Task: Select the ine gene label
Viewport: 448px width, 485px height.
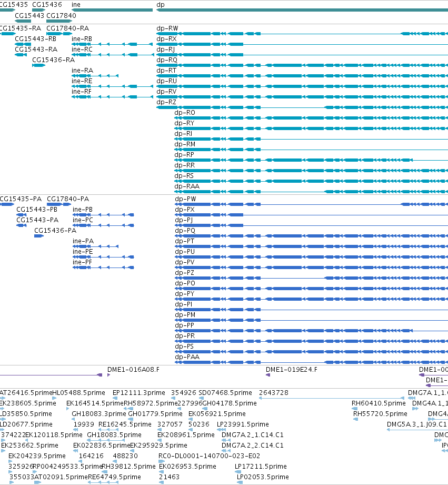Action: click(x=76, y=5)
